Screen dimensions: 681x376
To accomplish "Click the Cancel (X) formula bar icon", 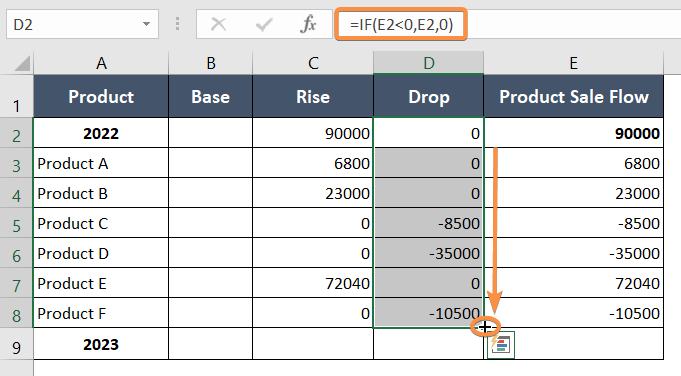I will pos(218,24).
